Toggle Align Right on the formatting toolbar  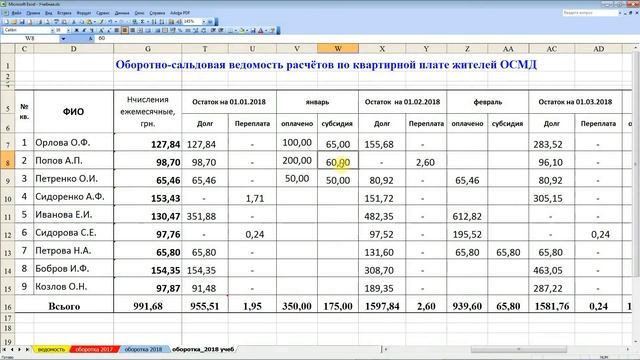(133, 30)
